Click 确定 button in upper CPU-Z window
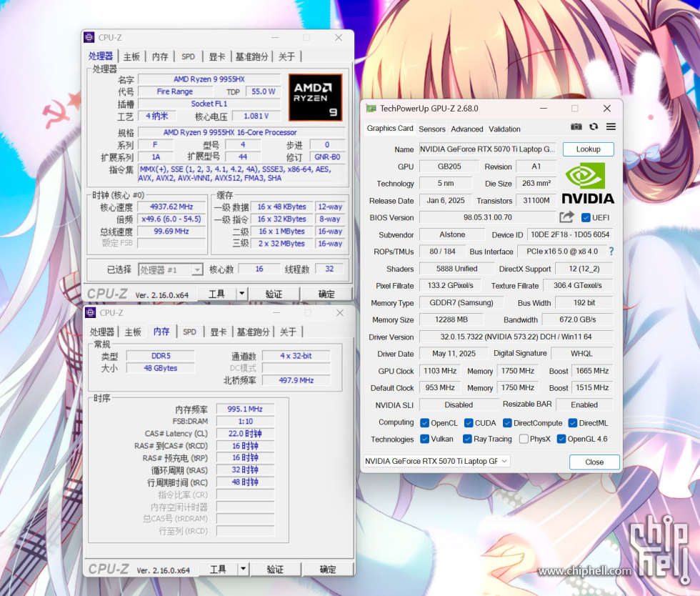 coord(327,294)
